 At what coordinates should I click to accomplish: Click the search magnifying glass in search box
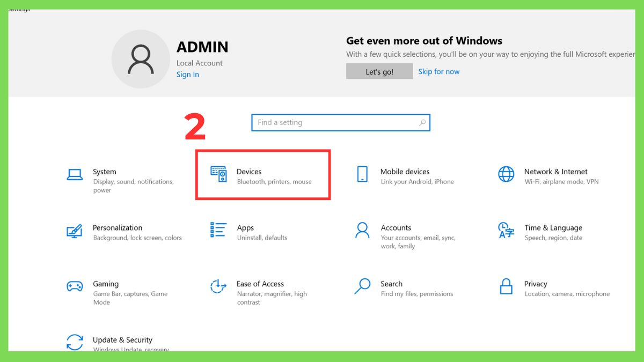pyautogui.click(x=422, y=122)
